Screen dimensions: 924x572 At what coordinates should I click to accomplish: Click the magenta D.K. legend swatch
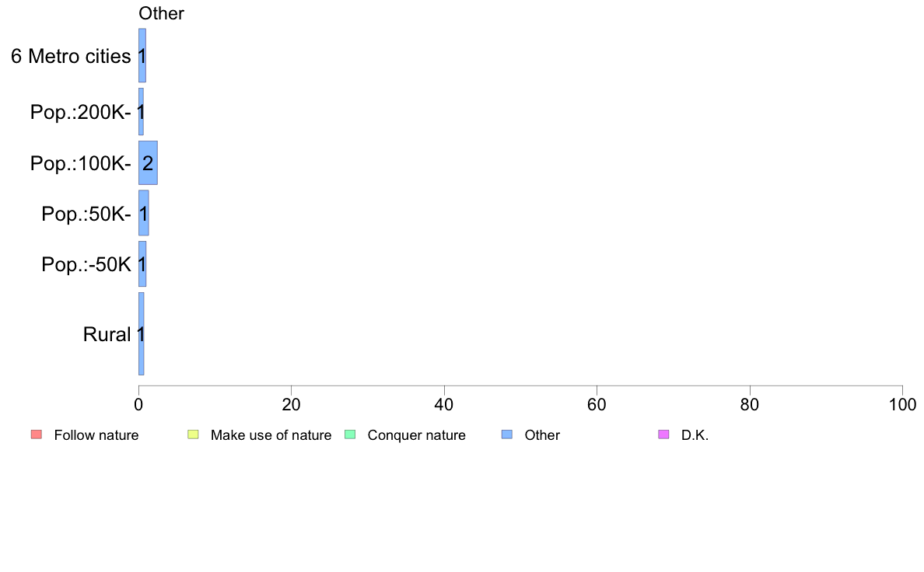pos(663,434)
